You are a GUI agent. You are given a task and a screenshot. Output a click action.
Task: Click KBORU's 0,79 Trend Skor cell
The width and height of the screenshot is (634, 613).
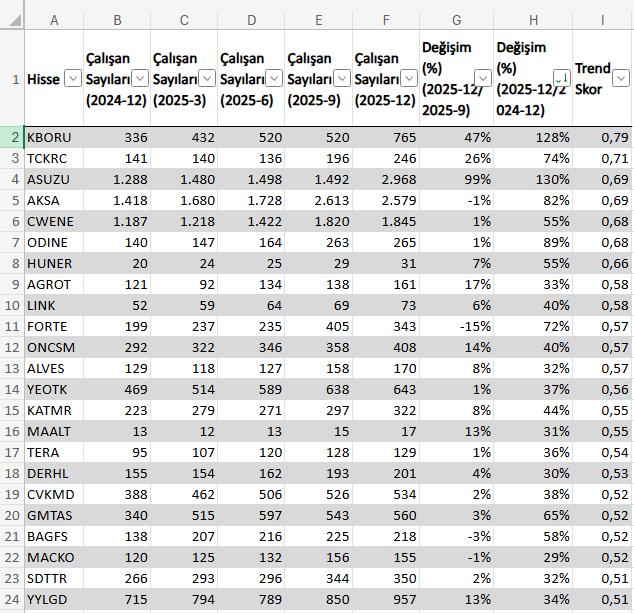coord(603,137)
